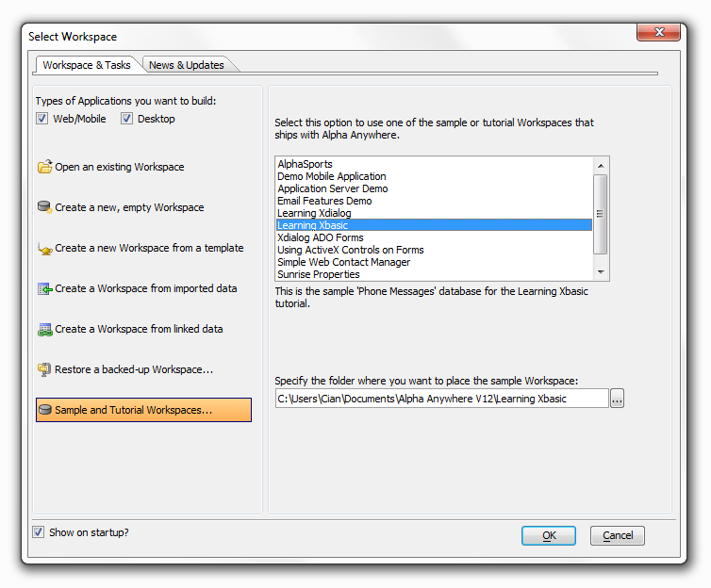Image resolution: width=711 pixels, height=588 pixels.
Task: Select Sunrise Properties sample
Action: pos(434,274)
